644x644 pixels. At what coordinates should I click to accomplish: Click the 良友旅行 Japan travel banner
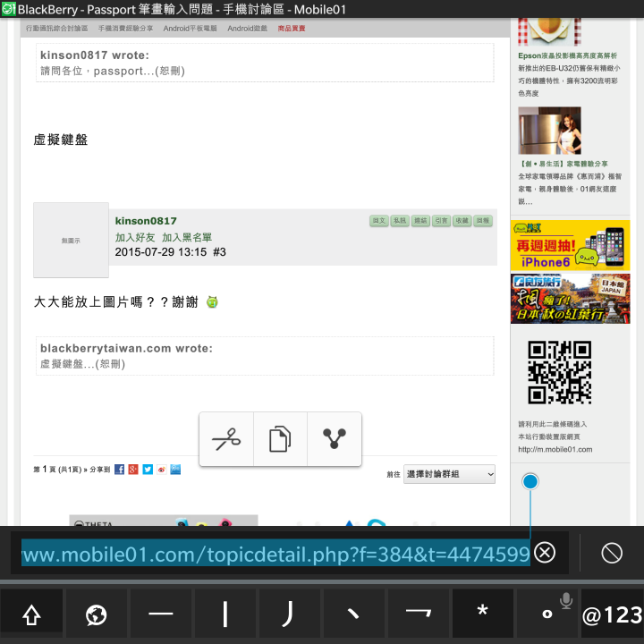tap(570, 299)
